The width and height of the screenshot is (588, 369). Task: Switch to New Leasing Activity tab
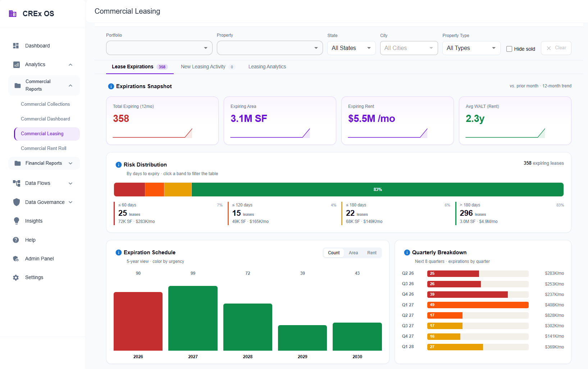[208, 67]
